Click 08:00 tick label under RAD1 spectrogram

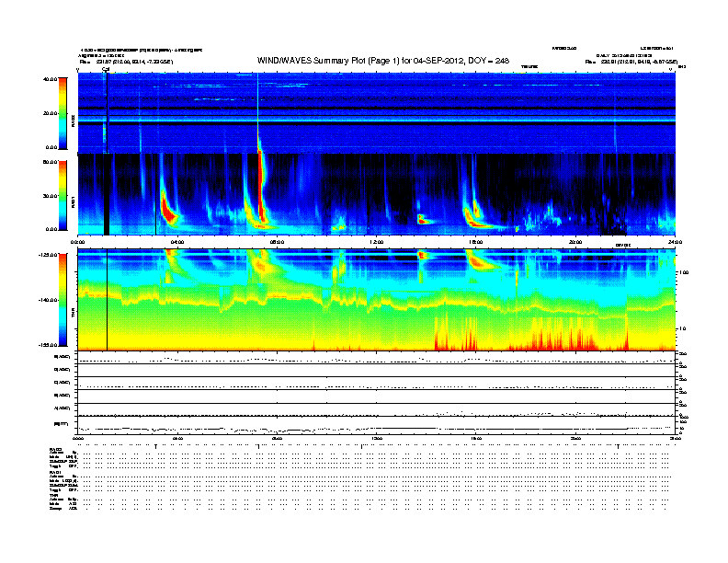point(278,242)
